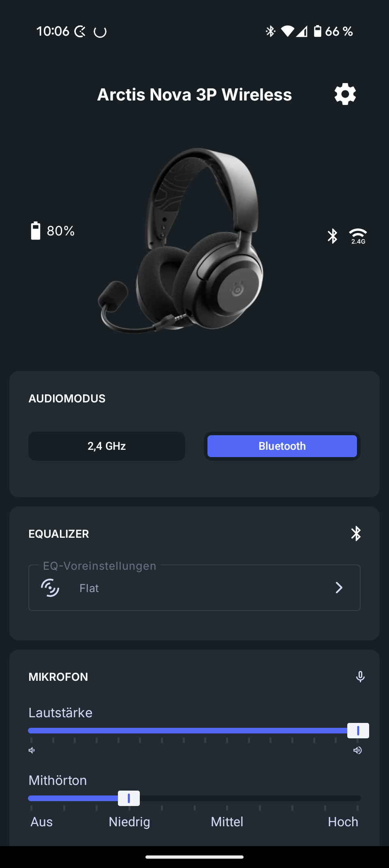Tap the EQ preset wave icon
The height and width of the screenshot is (868, 389).
coord(50,588)
